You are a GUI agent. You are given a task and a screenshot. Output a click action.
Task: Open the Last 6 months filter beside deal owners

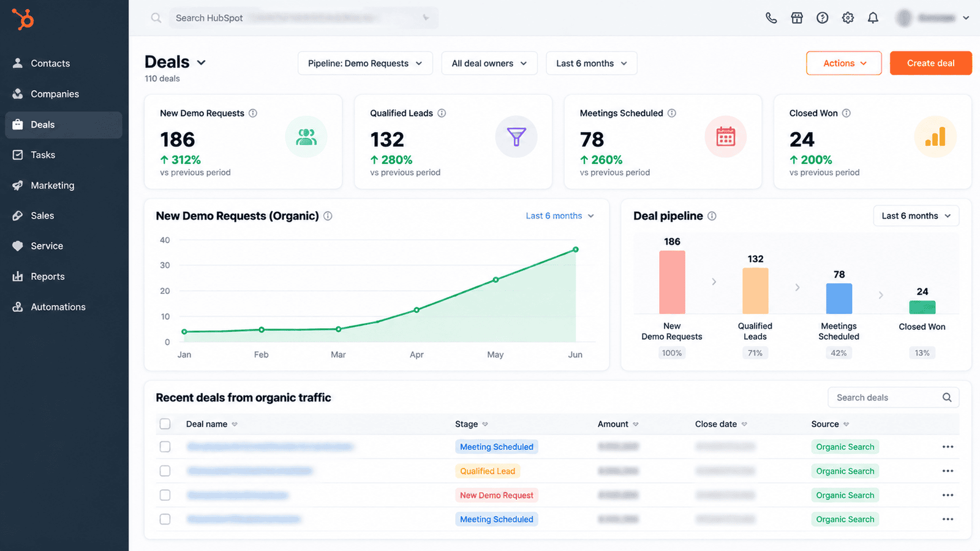[x=592, y=63]
